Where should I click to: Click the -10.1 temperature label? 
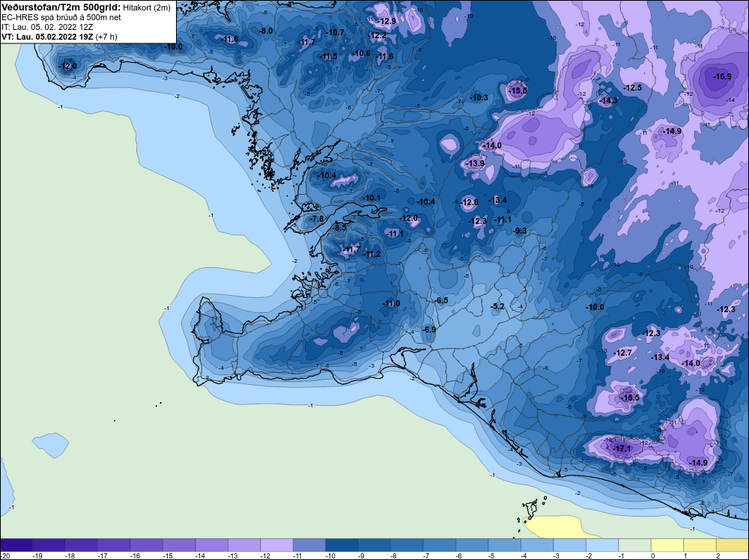pyautogui.click(x=372, y=198)
